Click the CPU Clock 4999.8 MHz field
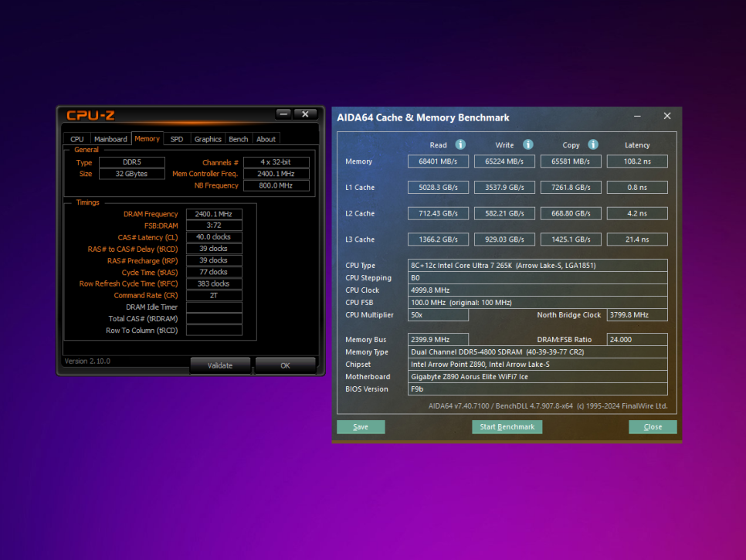746x560 pixels. [537, 290]
